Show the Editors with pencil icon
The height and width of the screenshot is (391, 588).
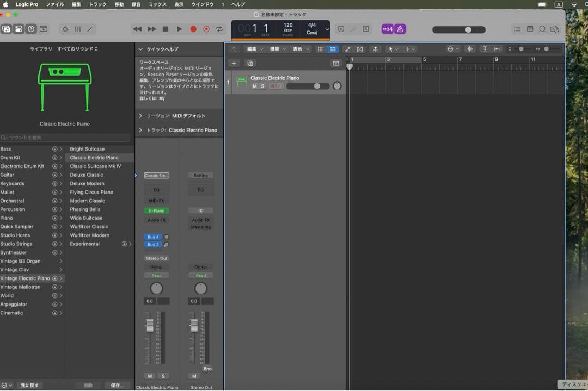[x=90, y=29]
